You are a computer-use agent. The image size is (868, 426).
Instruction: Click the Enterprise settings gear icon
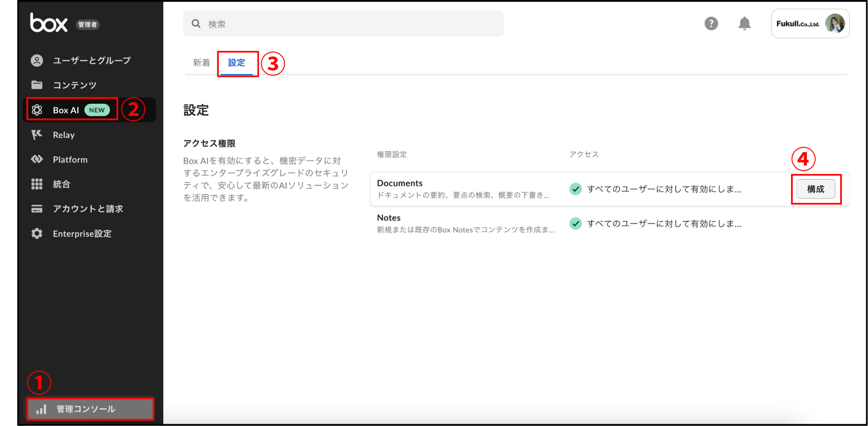point(37,234)
